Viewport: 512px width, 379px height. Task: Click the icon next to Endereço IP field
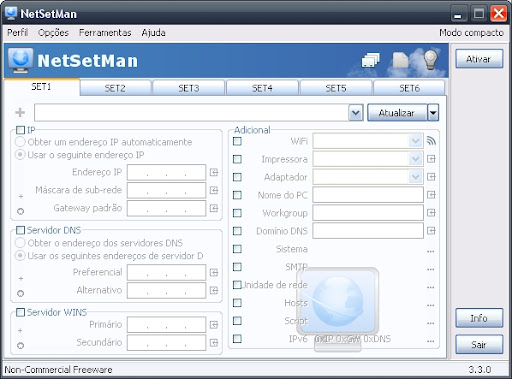[x=214, y=172]
